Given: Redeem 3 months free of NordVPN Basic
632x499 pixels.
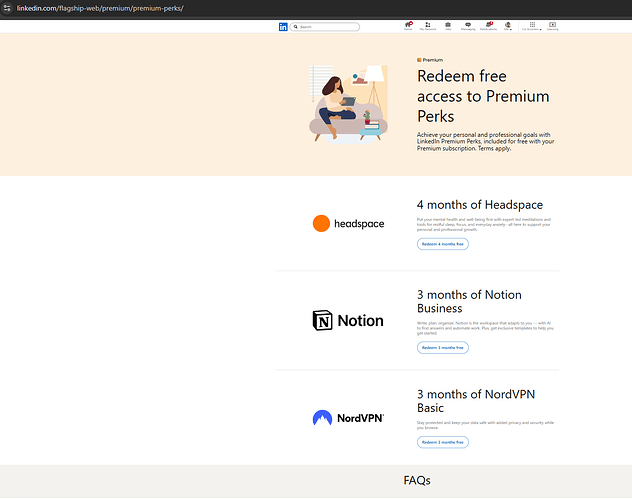Looking at the screenshot, I should point(443,442).
